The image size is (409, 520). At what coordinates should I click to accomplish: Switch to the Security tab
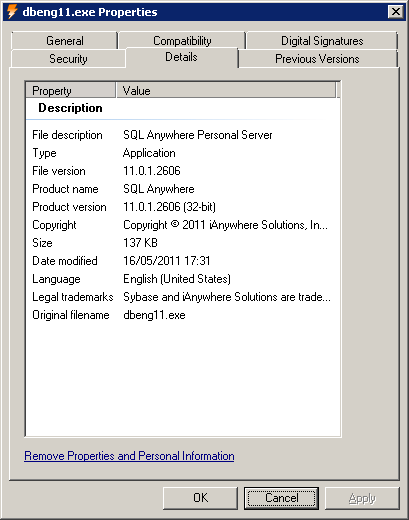pyautogui.click(x=68, y=59)
